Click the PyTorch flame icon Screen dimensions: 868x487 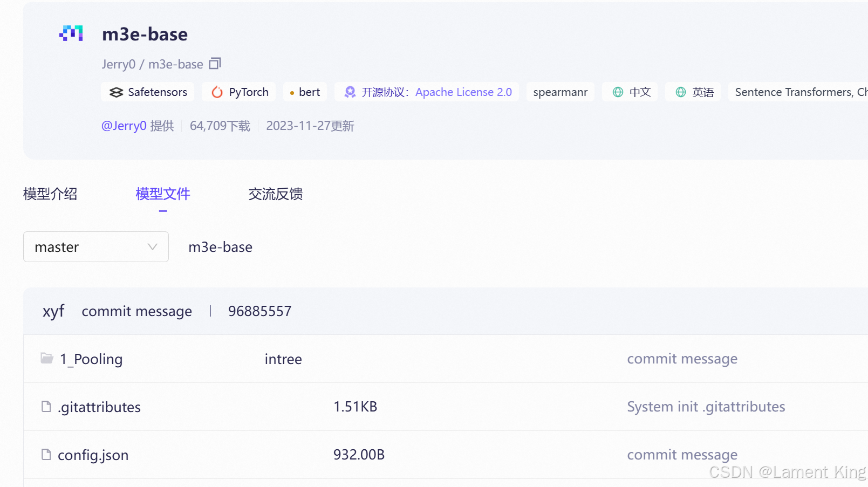click(217, 92)
